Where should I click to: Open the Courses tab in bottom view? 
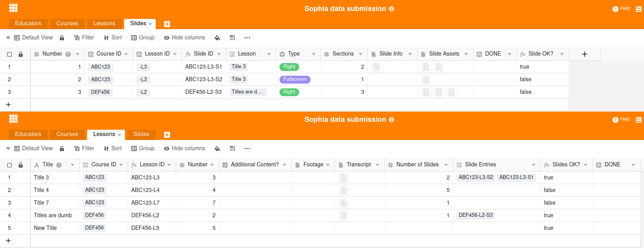67,134
